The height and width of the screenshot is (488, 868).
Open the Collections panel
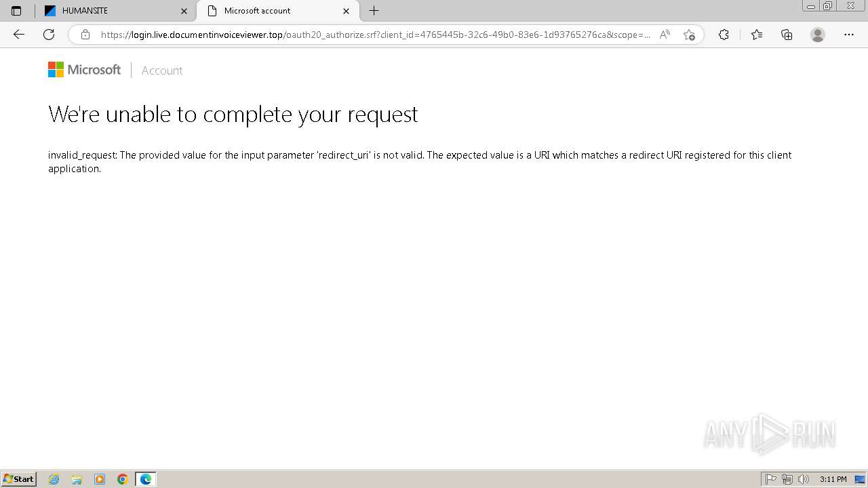click(x=787, y=35)
